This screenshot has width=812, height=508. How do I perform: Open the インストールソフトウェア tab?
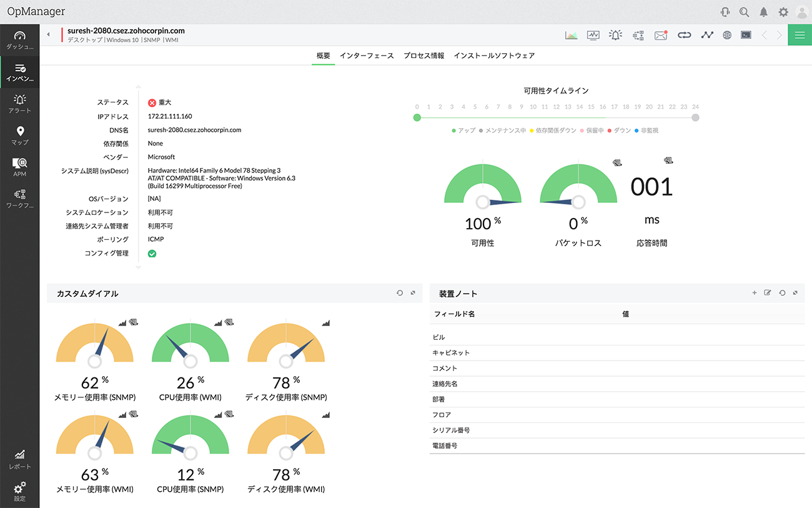point(494,56)
